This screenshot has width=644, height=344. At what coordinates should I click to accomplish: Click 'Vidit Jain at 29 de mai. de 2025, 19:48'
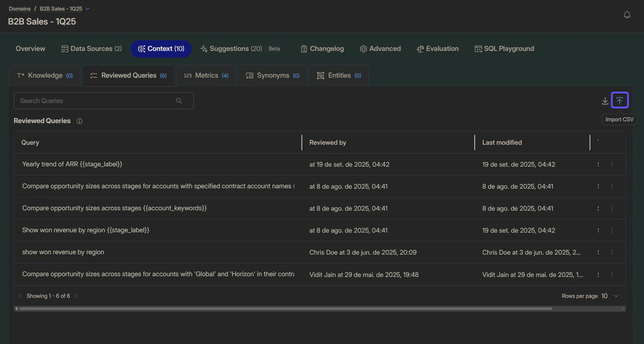364,275
